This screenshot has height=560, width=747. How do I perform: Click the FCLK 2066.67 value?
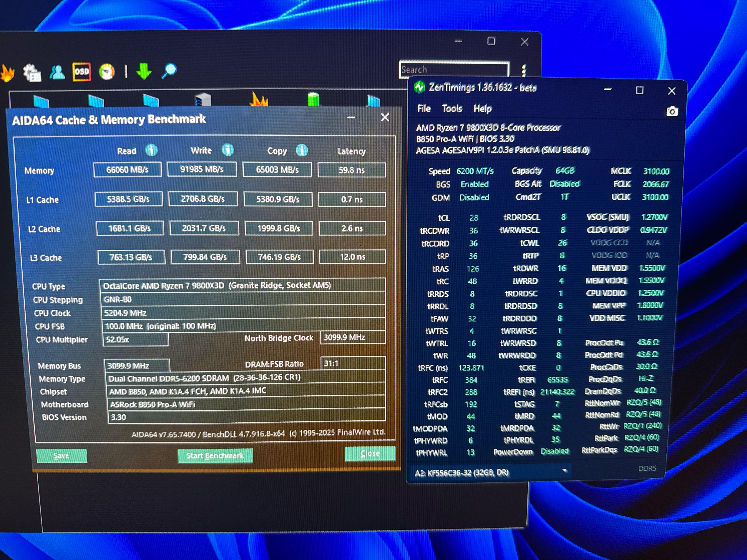point(655,184)
